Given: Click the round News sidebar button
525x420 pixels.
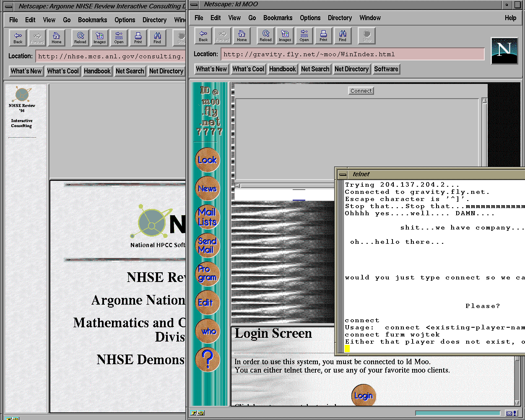Looking at the screenshot, I should 207,189.
